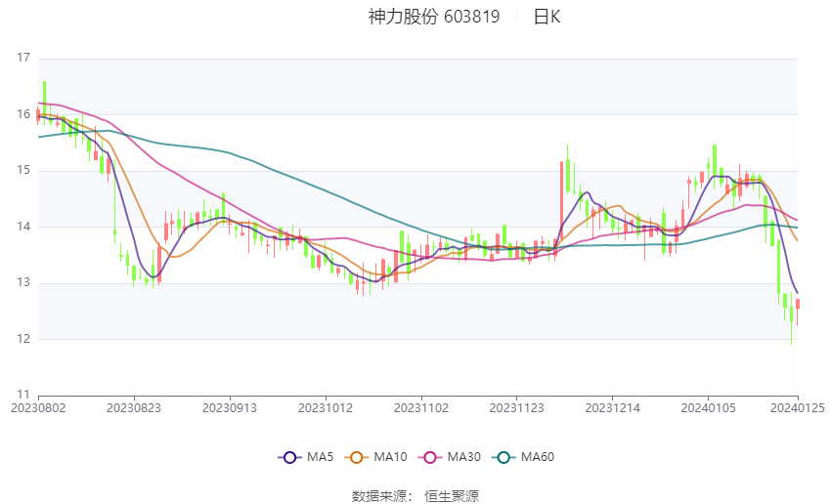This screenshot has height=504, width=831.
Task: Click the y-axis value 17
Action: click(23, 58)
